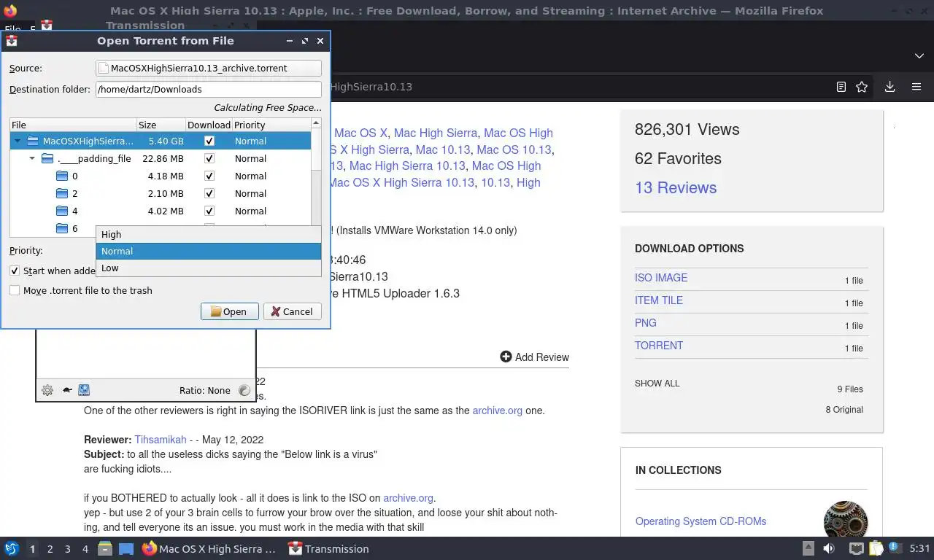Viewport: 934px width, 560px height.
Task: Click the Add Review plus icon
Action: click(x=506, y=357)
